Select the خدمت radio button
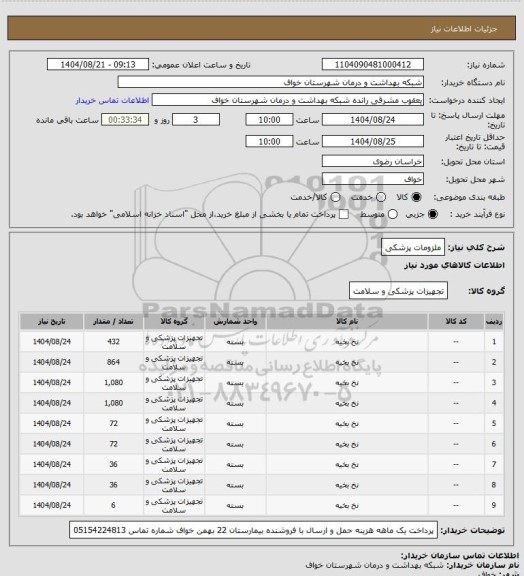 pyautogui.click(x=381, y=197)
